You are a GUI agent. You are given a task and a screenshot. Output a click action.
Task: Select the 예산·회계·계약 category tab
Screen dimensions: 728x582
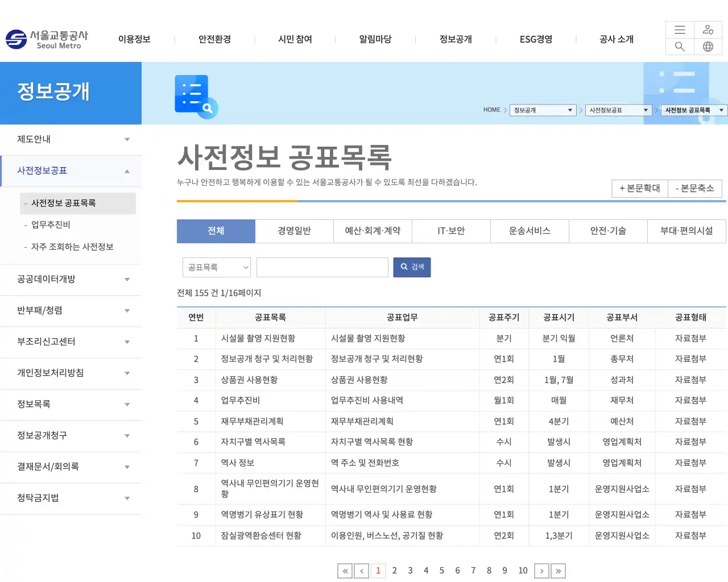coord(373,231)
